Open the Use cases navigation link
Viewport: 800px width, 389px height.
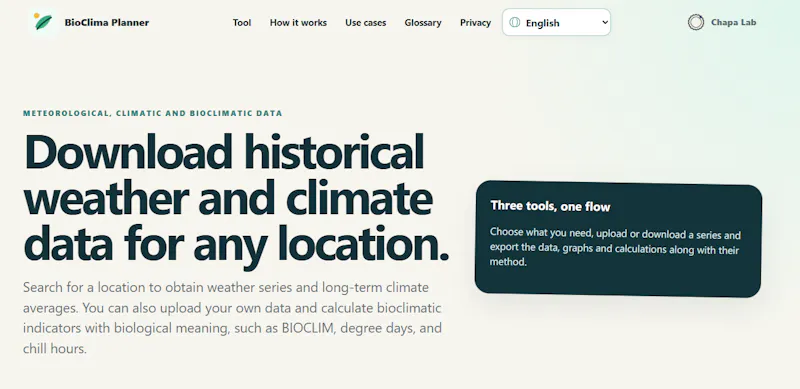point(365,22)
